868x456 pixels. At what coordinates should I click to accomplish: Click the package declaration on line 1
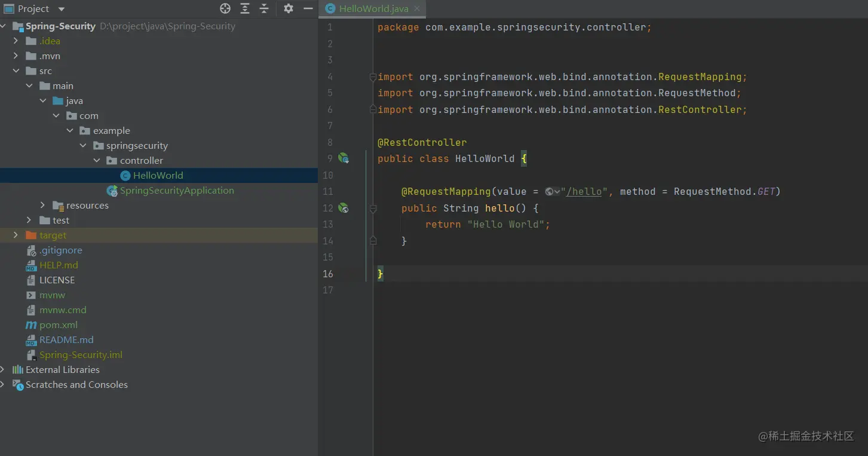(514, 27)
